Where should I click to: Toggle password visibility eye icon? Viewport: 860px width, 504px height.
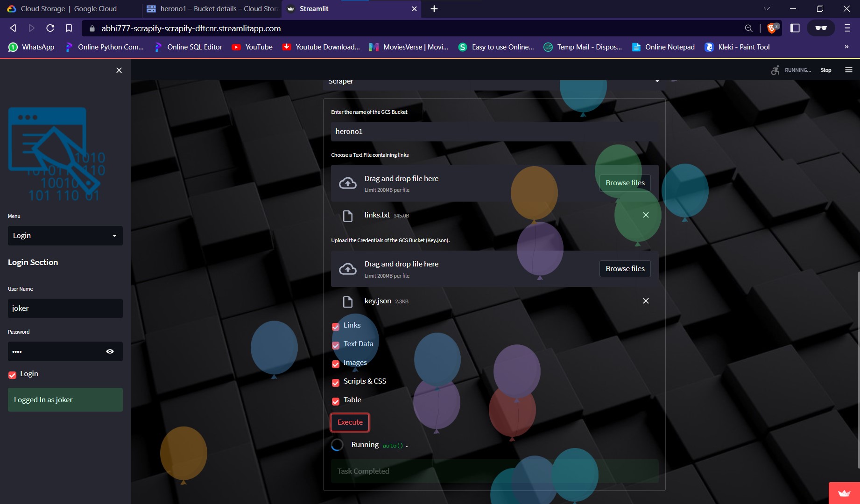pyautogui.click(x=110, y=351)
